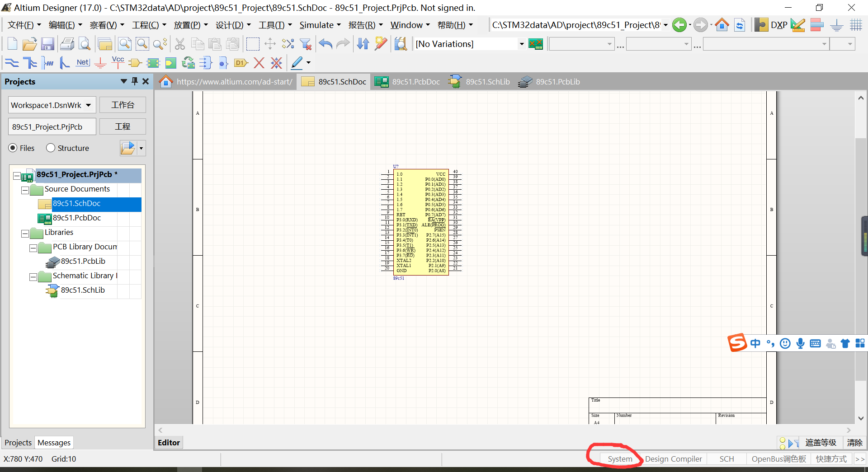Switch to the 89c51.PcbDoc tab
The width and height of the screenshot is (868, 472).
407,82
